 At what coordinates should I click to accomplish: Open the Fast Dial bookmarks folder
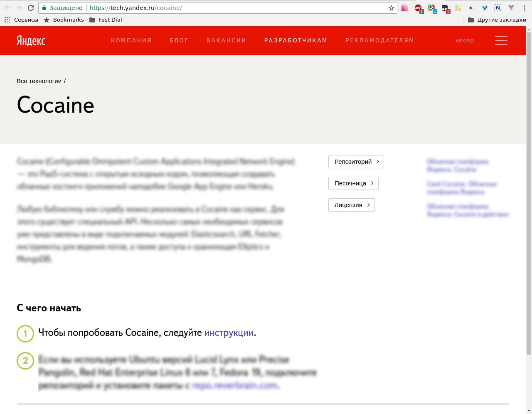click(106, 20)
